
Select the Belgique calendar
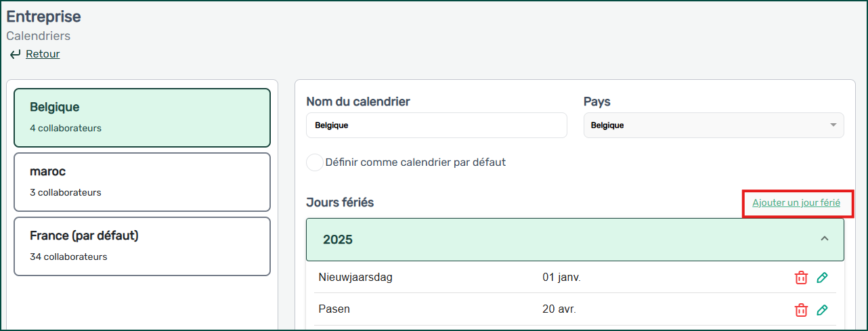tap(142, 118)
